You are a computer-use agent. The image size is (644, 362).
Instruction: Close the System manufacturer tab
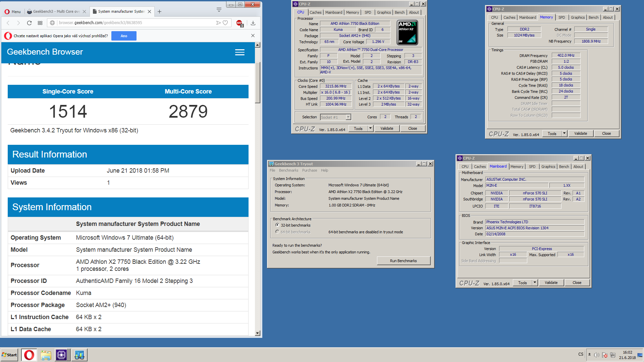pos(149,11)
